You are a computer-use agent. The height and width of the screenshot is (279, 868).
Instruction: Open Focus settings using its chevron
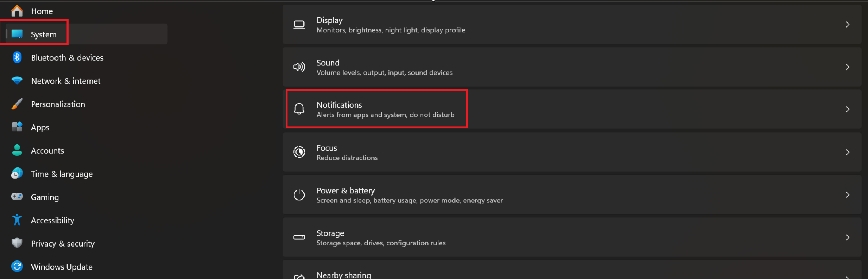point(847,152)
